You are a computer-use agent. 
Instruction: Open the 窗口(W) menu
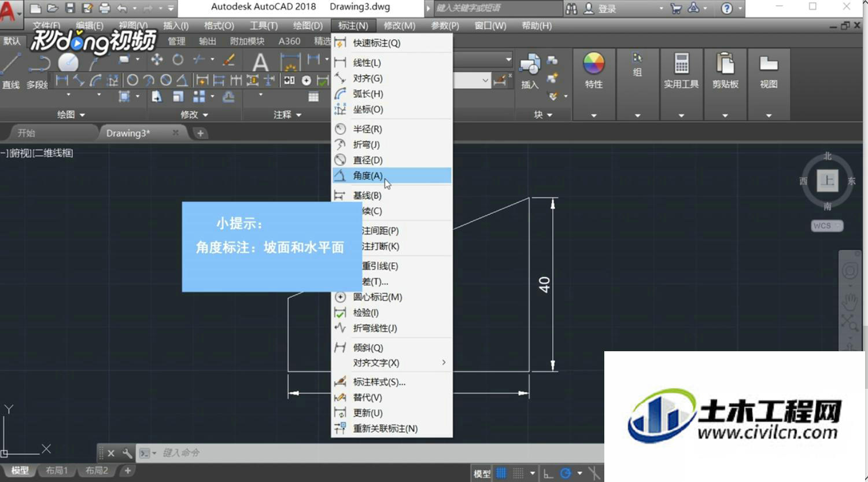point(490,25)
